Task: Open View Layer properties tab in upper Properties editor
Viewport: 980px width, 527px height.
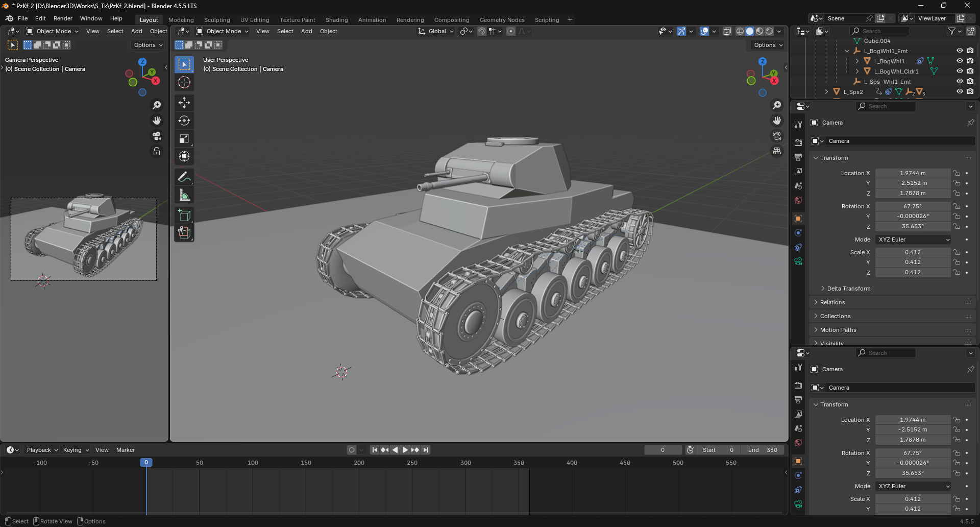Action: pyautogui.click(x=798, y=171)
